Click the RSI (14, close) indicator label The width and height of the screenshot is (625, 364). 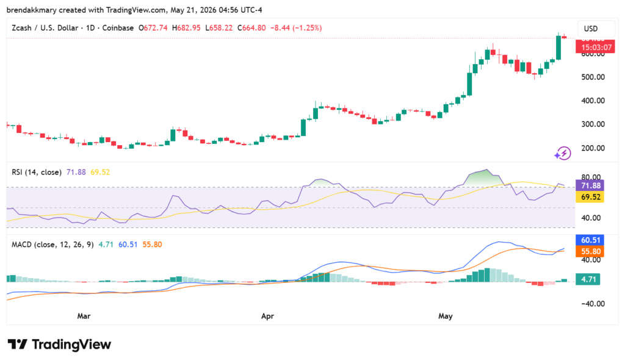click(37, 172)
